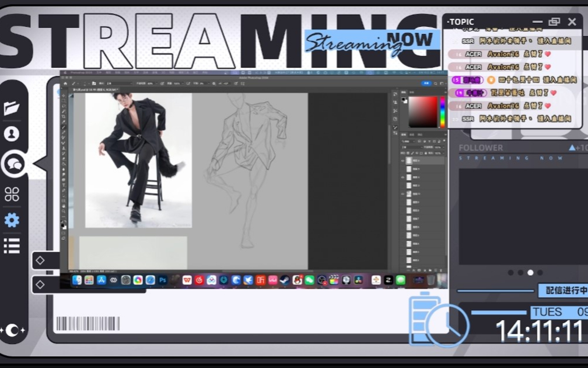Viewport: 588px width, 368px height.
Task: Open Finder from the macOS dock
Action: (x=77, y=280)
